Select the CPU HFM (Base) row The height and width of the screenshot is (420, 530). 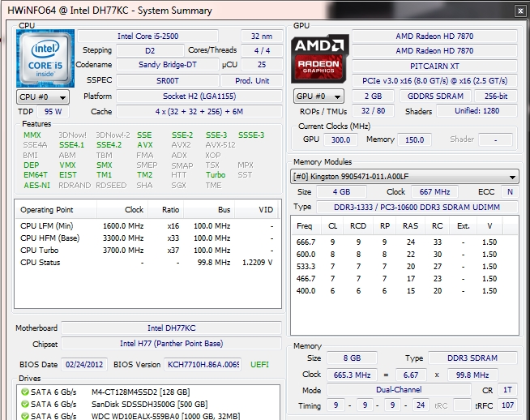[147, 238]
